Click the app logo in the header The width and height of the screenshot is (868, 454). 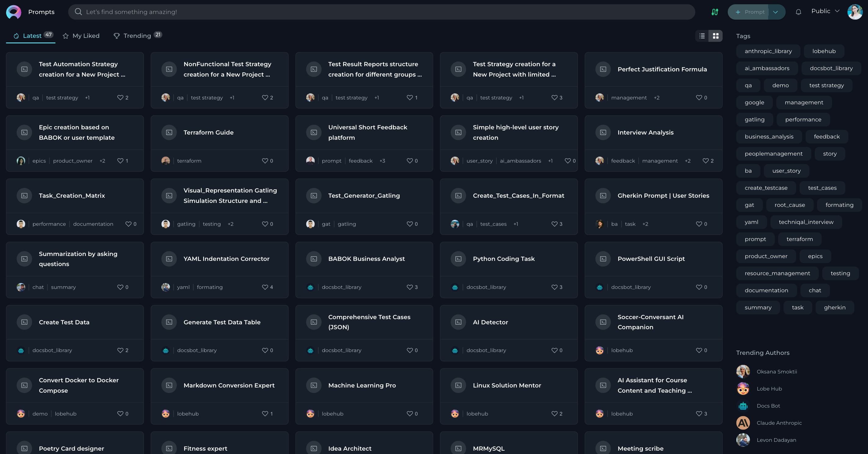[13, 12]
